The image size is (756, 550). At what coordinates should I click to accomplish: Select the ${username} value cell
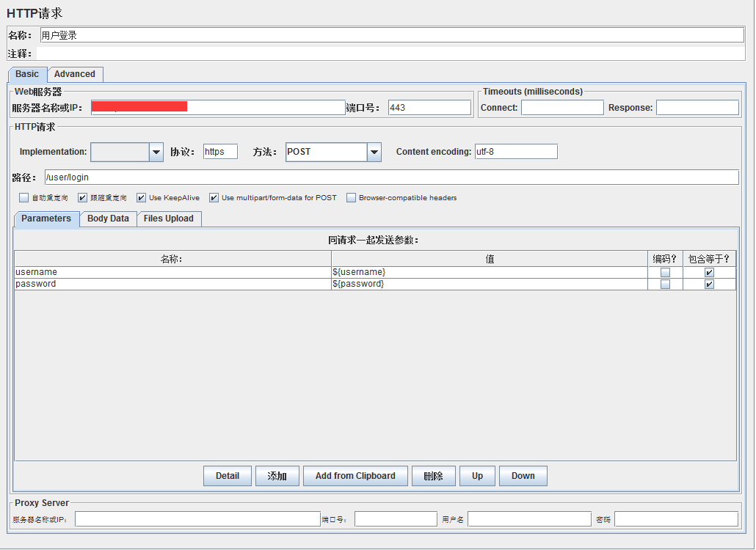490,273
